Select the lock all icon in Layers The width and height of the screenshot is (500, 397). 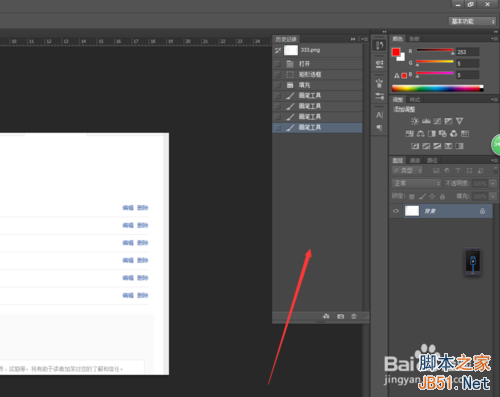point(442,196)
